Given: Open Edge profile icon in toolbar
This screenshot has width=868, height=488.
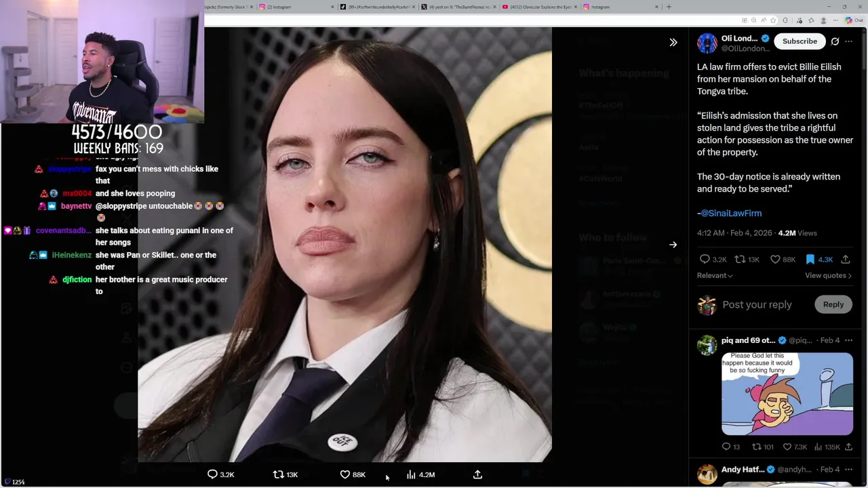Looking at the screenshot, I should click(x=825, y=20).
